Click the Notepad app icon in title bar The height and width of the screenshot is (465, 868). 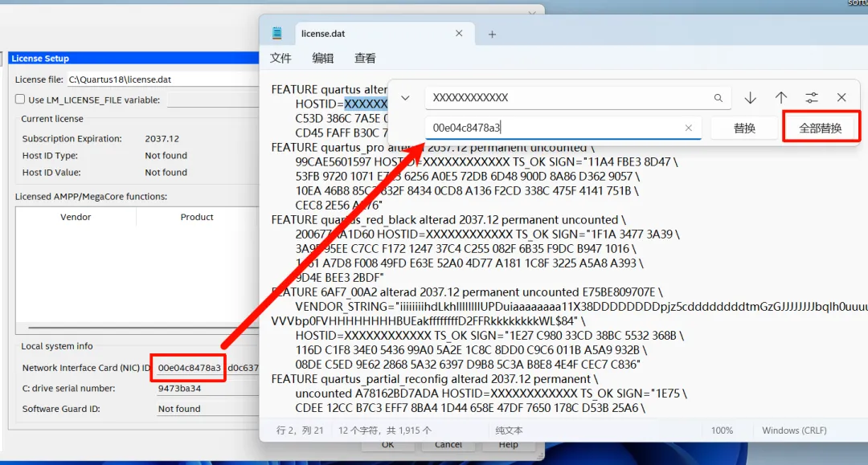coord(276,33)
